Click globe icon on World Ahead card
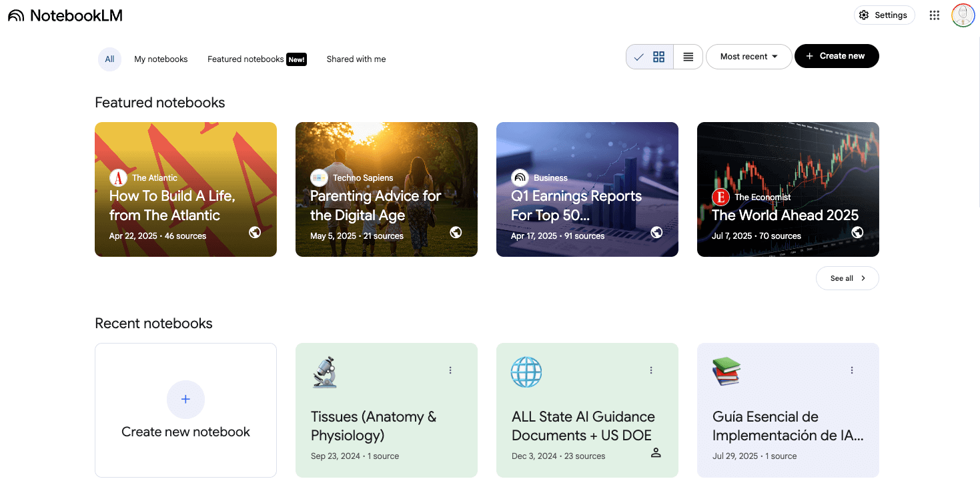The image size is (980, 489). tap(857, 232)
